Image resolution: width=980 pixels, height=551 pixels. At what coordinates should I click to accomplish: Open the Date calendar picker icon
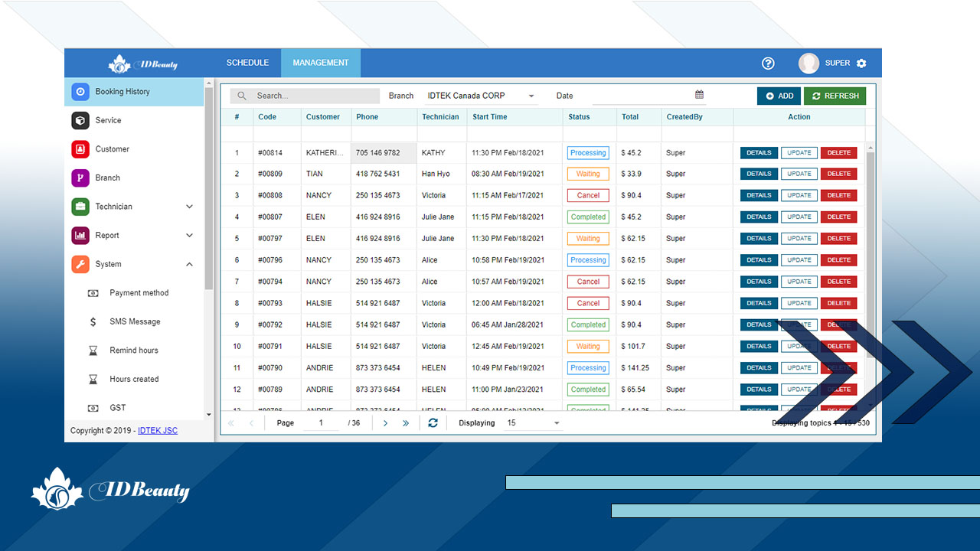(x=699, y=95)
